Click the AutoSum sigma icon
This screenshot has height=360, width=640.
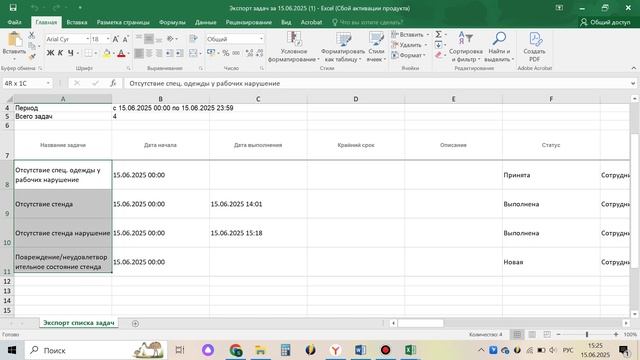(438, 35)
